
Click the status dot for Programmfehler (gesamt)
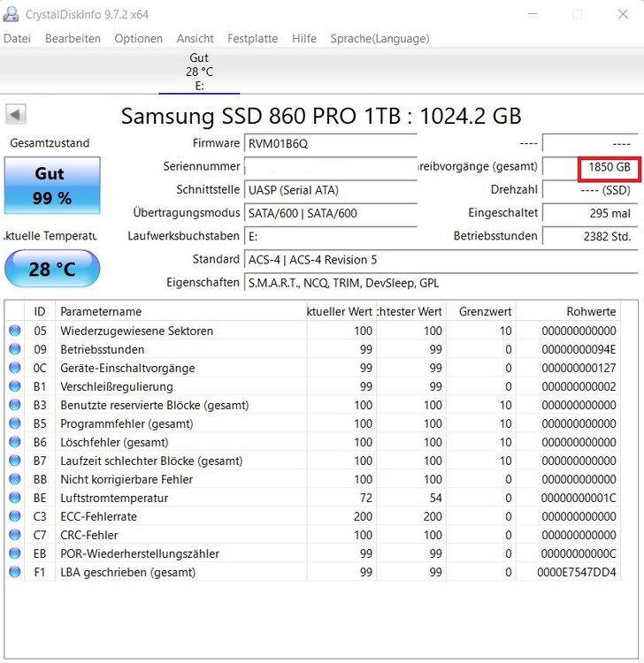(15, 423)
